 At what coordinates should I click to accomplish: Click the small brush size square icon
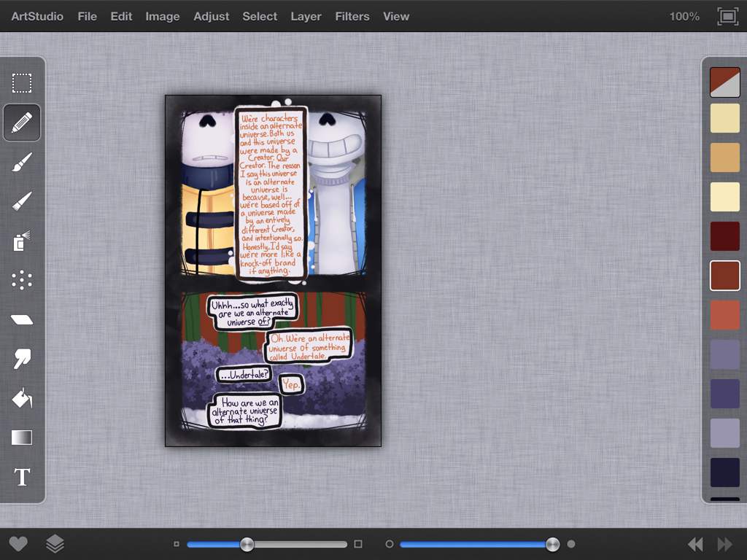177,544
